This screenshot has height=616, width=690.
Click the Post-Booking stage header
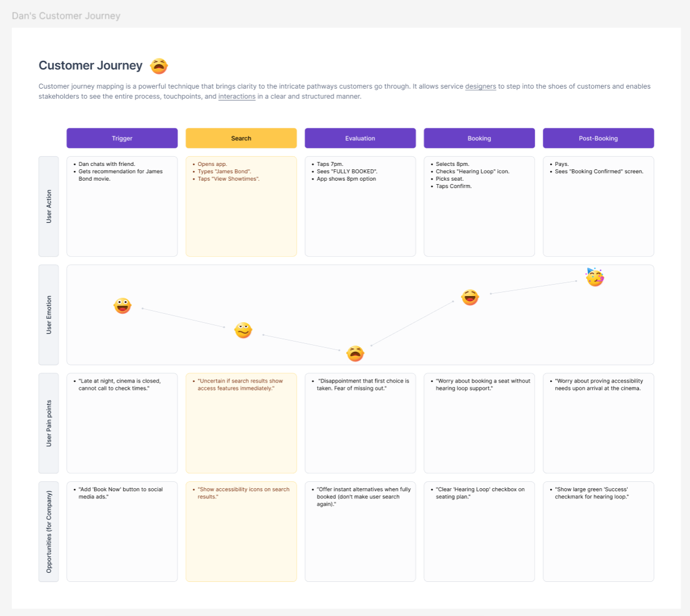598,138
